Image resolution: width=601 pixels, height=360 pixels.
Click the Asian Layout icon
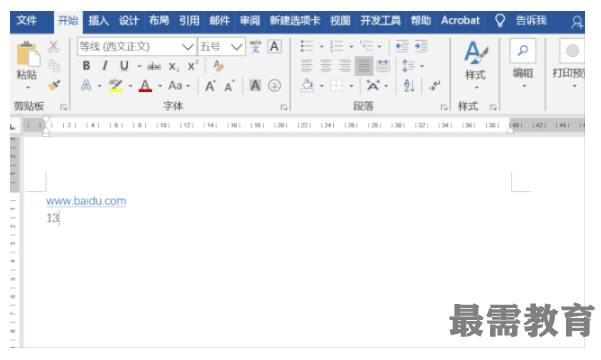tap(373, 85)
